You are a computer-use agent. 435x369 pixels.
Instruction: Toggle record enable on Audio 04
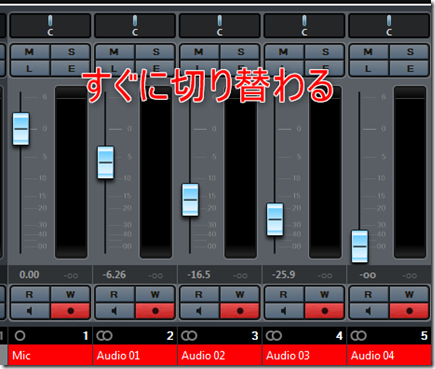coord(409,311)
